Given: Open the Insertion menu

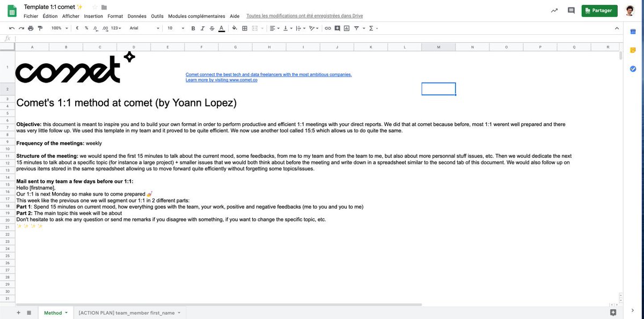Looking at the screenshot, I should pos(93,16).
